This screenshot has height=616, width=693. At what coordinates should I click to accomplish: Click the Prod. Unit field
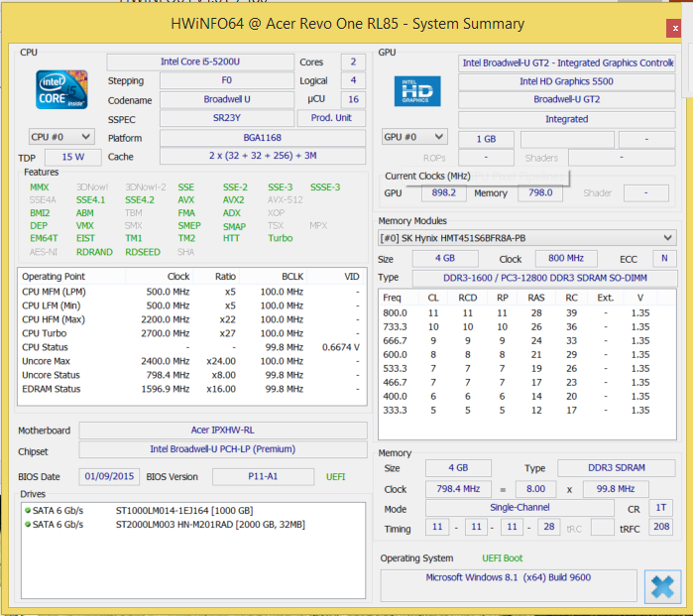pyautogui.click(x=331, y=118)
